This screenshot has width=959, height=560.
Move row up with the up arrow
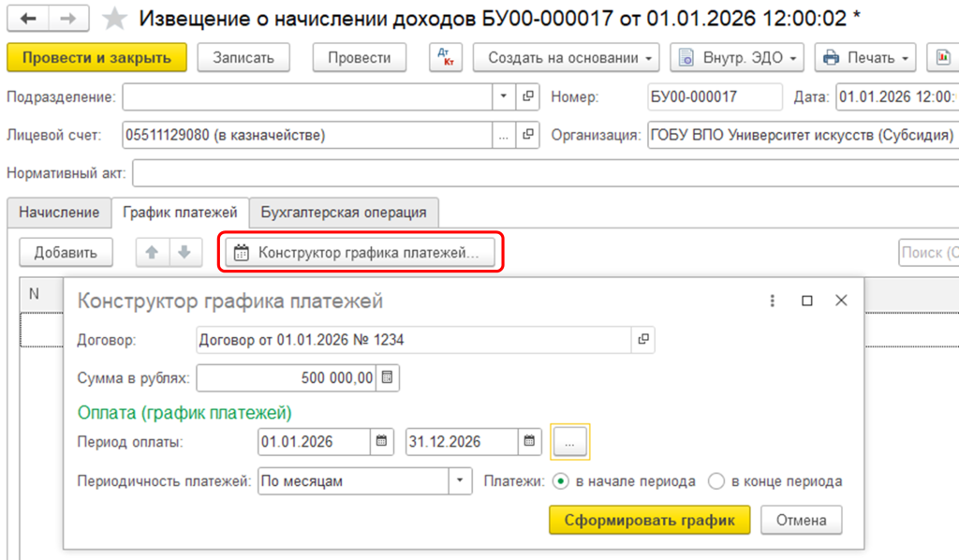coord(152,252)
